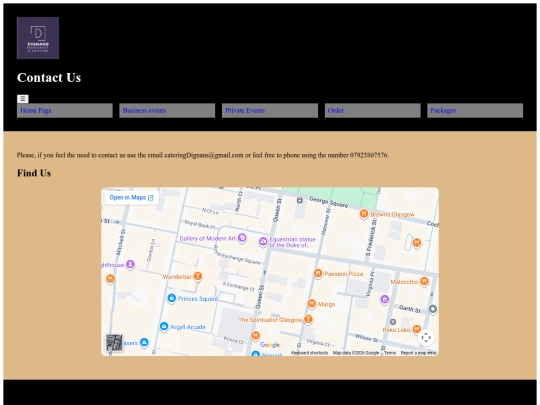
Task: Click the Google logo on map
Action: point(270,345)
